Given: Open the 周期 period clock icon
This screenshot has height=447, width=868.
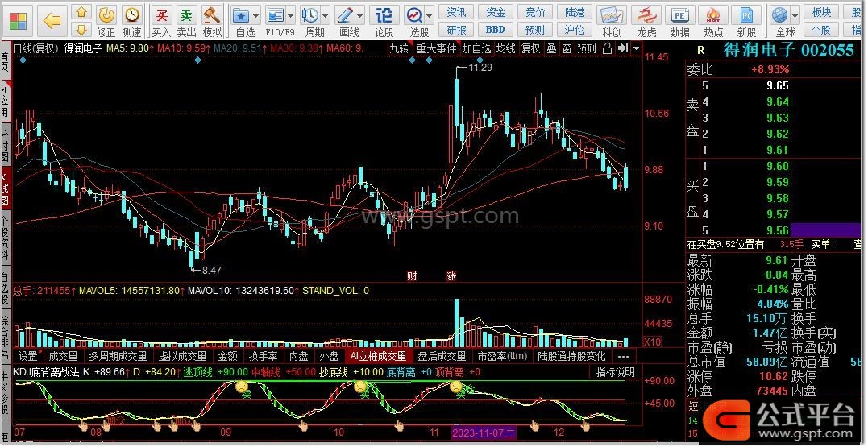Looking at the screenshot, I should tap(310, 15).
